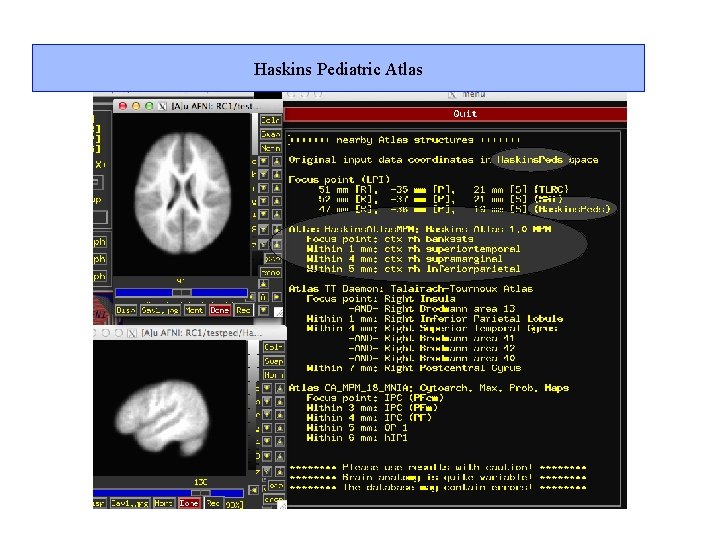Click the 'r' rotate up arrow in axial viewer
Screen dimensions: 720x540
coord(277,188)
